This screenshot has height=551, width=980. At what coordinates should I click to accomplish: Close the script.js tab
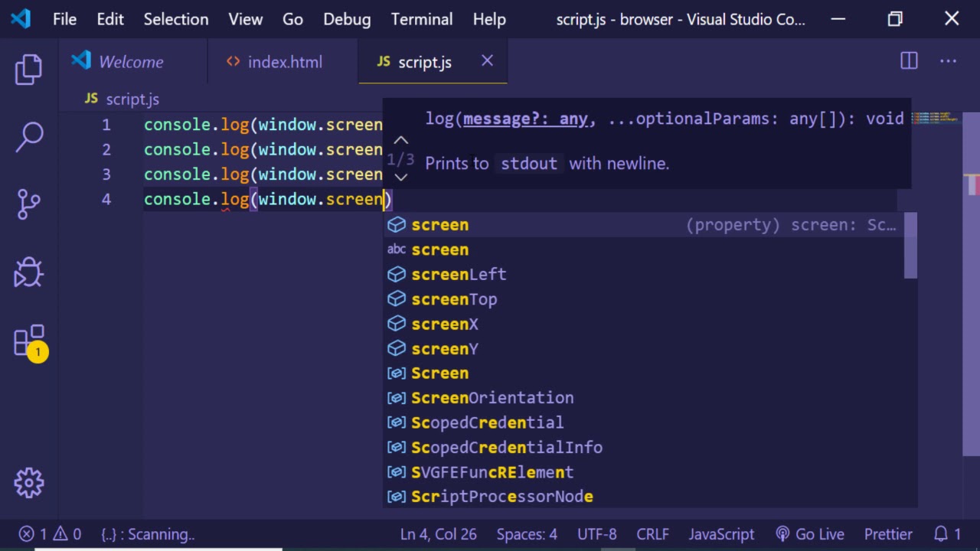click(x=487, y=61)
